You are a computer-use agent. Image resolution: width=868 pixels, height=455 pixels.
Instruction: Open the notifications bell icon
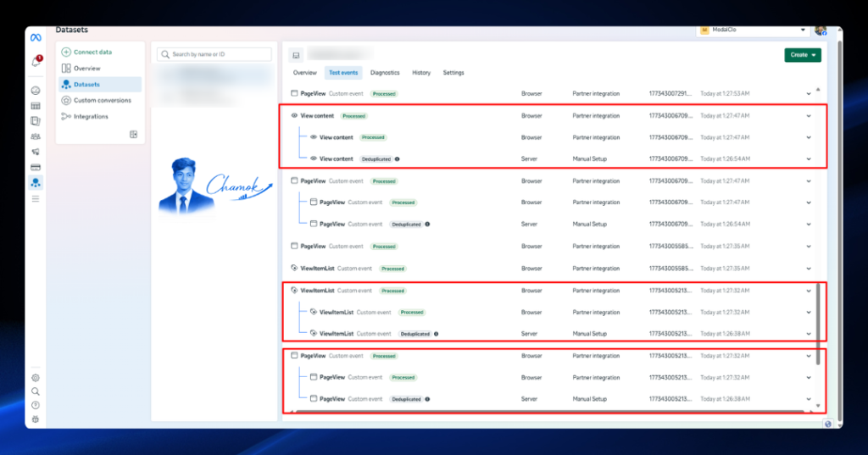click(x=36, y=62)
